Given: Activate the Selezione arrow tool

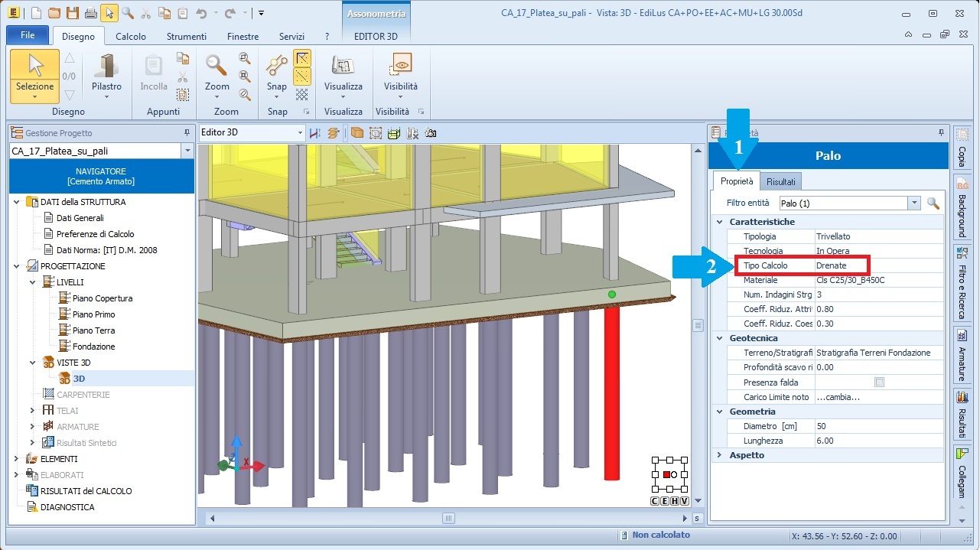Looking at the screenshot, I should click(35, 76).
